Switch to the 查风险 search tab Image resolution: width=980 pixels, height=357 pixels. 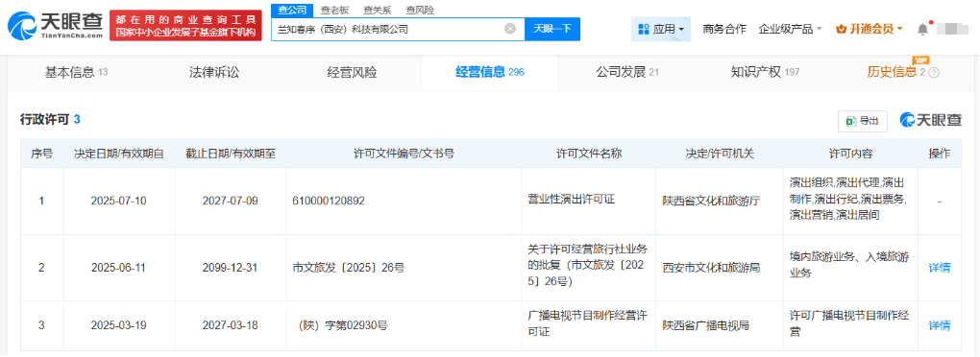[x=420, y=10]
